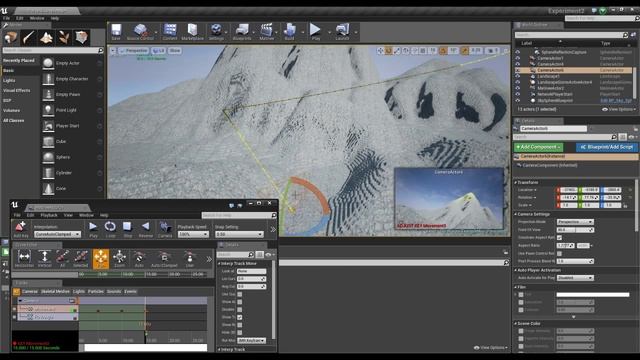Open Projection Mode Perspective dropdown
Image resolution: width=640 pixels, height=360 pixels.
(575, 222)
